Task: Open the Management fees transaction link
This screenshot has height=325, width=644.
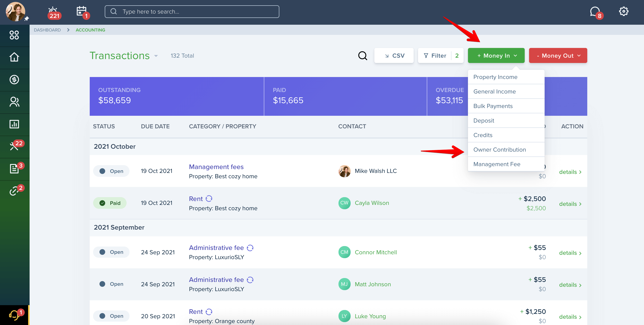Action: tap(216, 167)
